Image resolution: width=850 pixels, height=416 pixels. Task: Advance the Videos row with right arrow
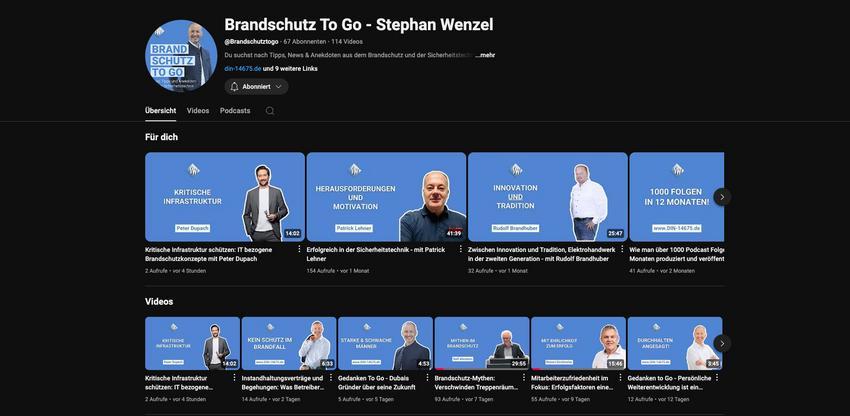pyautogui.click(x=722, y=343)
